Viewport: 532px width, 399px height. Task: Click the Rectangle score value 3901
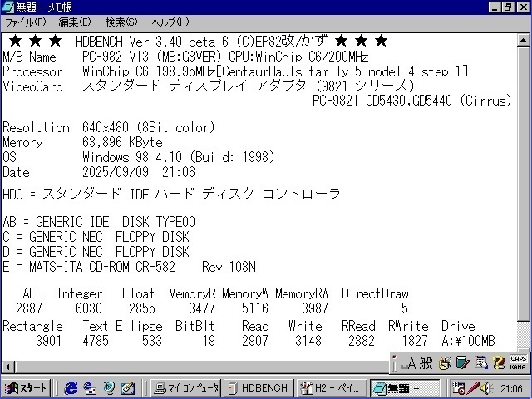click(48, 340)
